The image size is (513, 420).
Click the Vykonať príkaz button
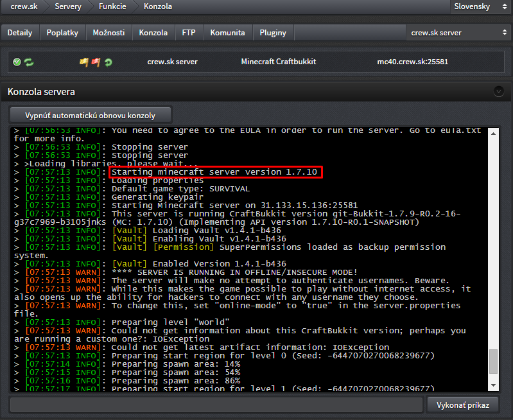(463, 405)
